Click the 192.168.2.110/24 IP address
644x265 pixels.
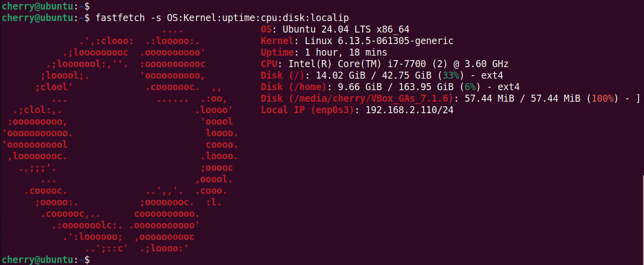pos(409,110)
